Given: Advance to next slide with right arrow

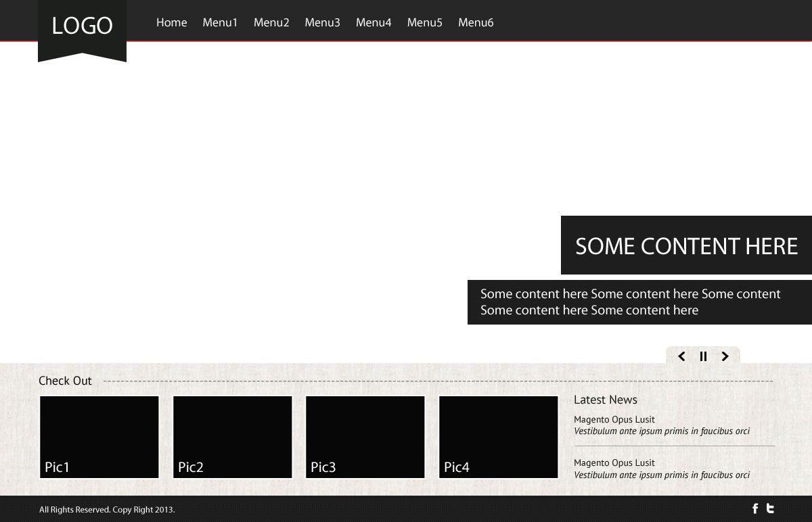Looking at the screenshot, I should tap(725, 356).
